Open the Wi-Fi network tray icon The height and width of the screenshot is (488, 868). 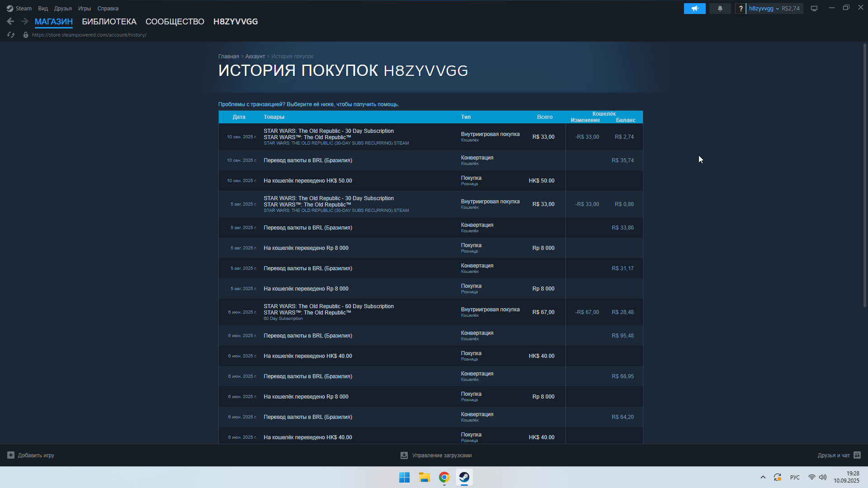(x=812, y=477)
